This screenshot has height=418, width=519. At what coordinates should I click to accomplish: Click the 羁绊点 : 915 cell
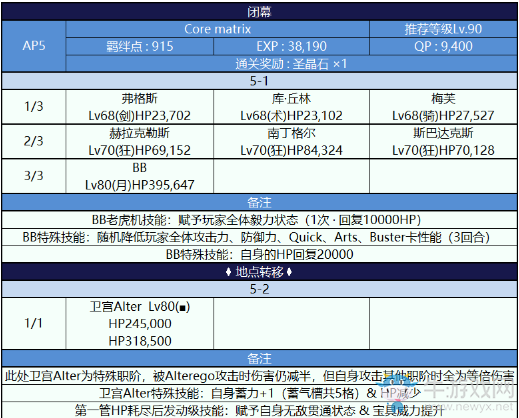[x=140, y=46]
